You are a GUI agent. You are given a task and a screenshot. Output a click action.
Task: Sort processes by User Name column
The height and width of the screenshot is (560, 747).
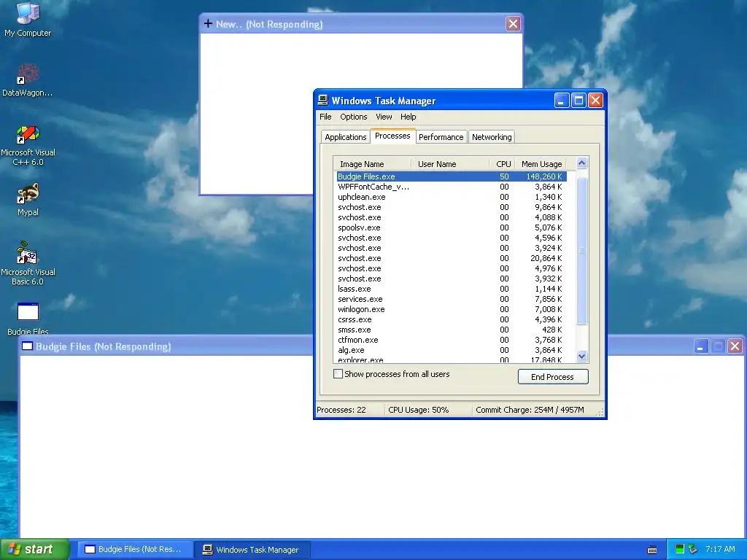pyautogui.click(x=449, y=164)
